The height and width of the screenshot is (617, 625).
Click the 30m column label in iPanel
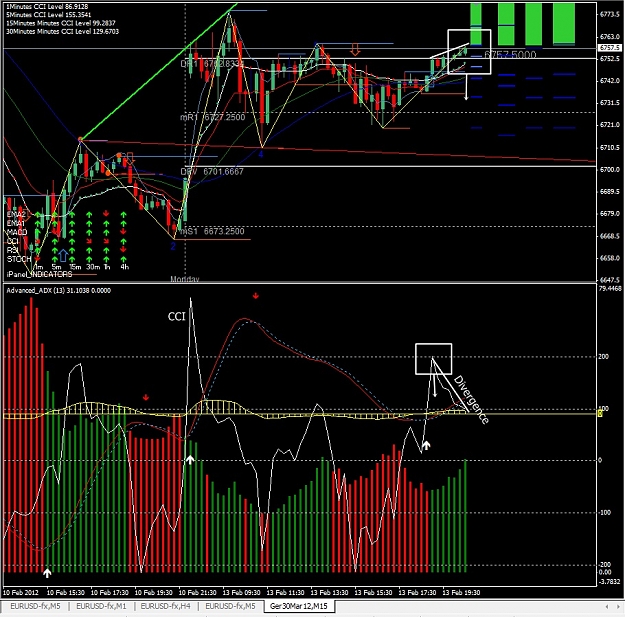(x=93, y=267)
